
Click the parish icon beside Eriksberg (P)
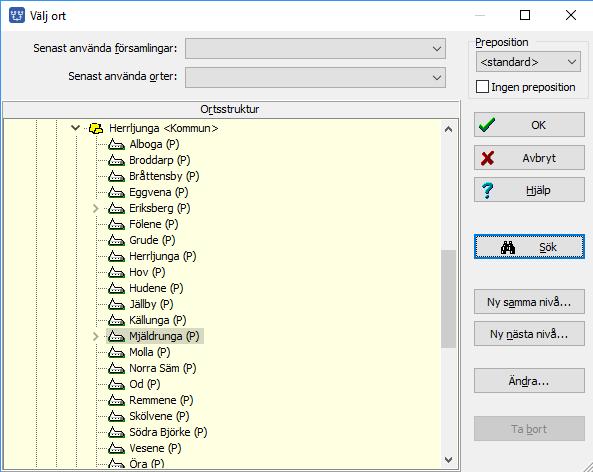116,208
